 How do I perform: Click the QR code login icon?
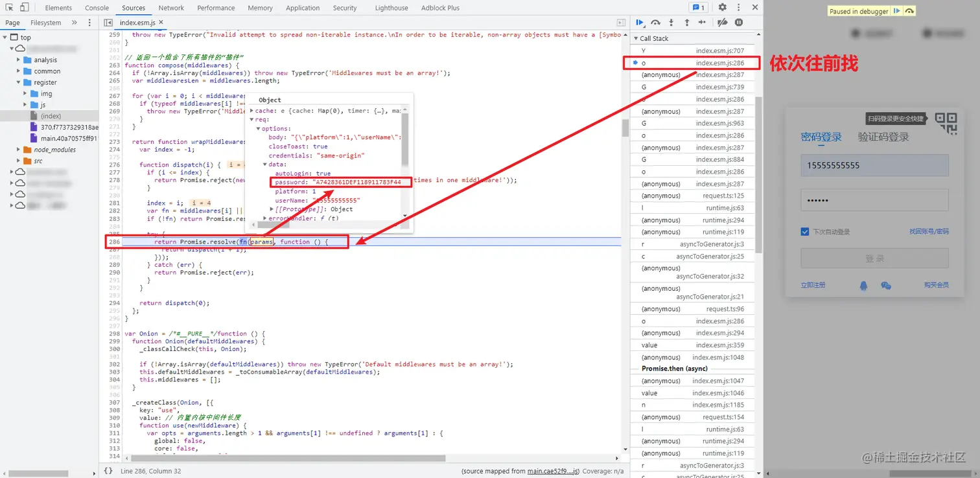(946, 122)
